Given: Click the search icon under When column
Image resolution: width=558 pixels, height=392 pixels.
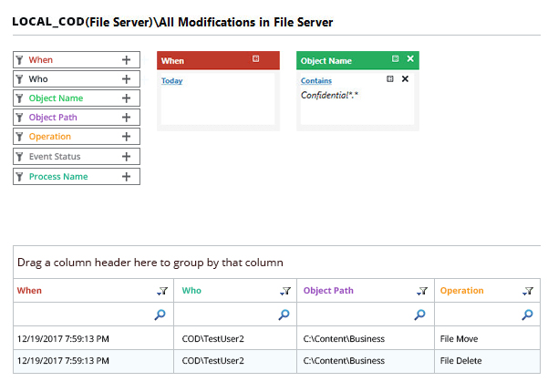Looking at the screenshot, I should (x=160, y=315).
